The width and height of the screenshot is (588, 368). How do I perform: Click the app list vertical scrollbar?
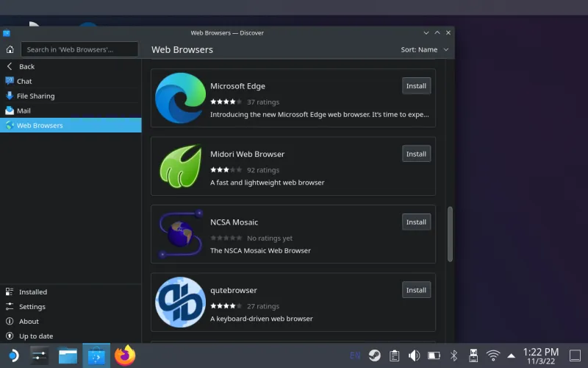click(450, 233)
